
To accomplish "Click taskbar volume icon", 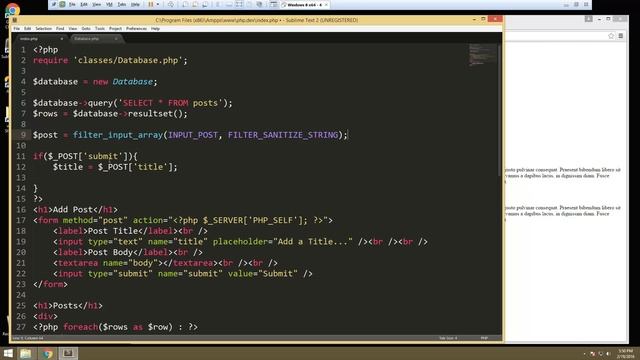I will [608, 354].
